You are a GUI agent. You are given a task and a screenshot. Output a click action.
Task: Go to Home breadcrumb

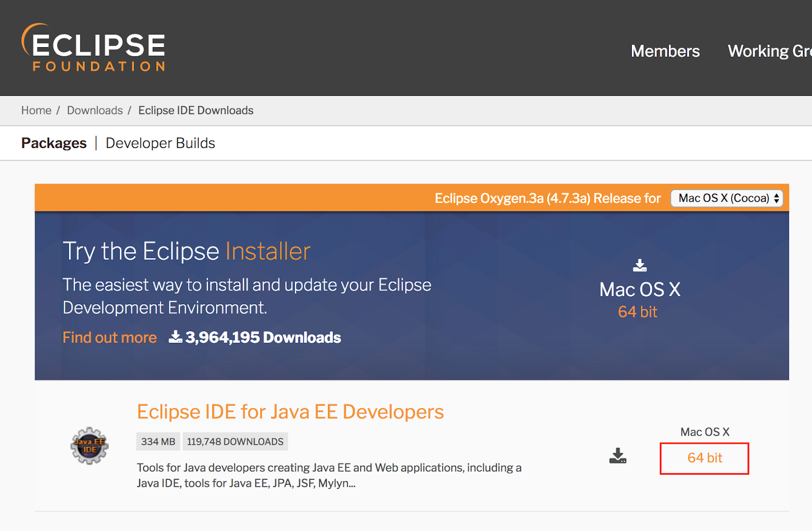pos(36,111)
